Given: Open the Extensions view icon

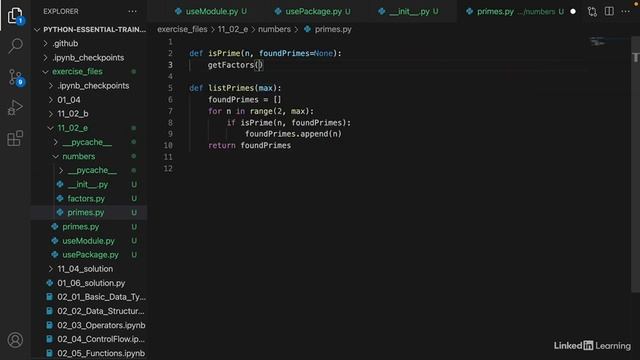Looking at the screenshot, I should pos(15,139).
